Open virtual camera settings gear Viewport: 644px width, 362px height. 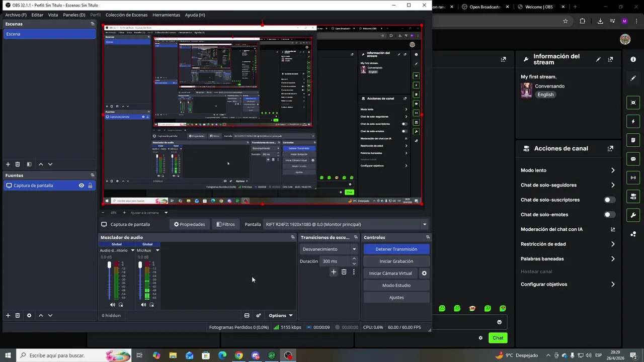pyautogui.click(x=424, y=274)
